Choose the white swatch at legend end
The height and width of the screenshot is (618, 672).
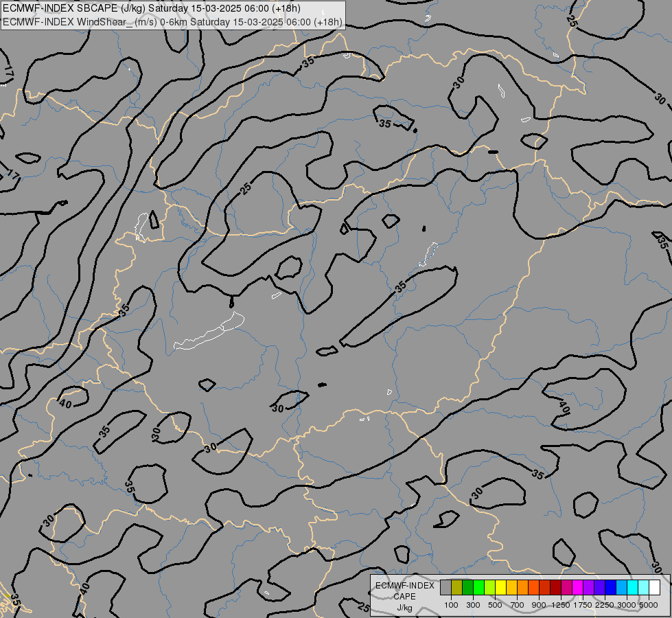coord(654,587)
